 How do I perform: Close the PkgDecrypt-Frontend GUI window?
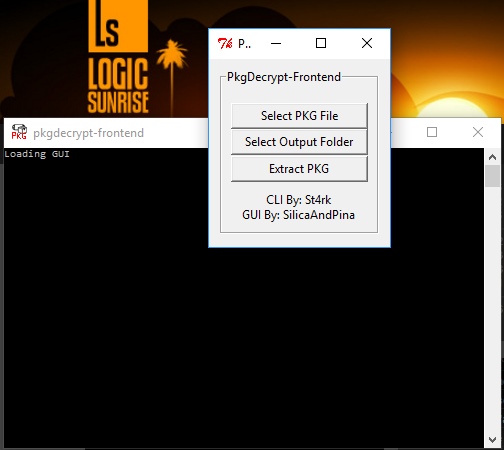pos(367,43)
